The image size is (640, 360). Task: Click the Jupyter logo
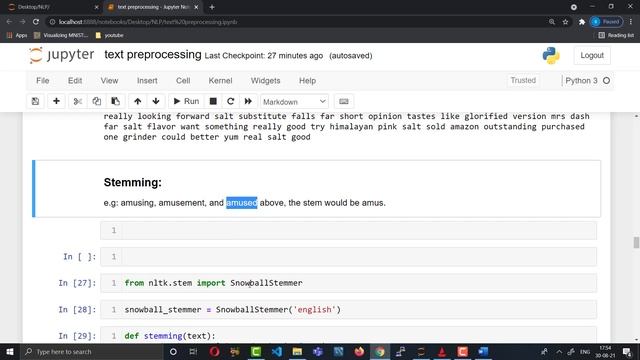click(62, 55)
